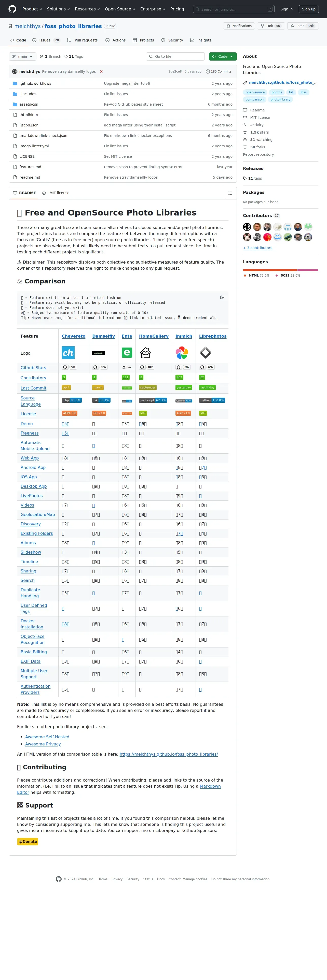Copy the legend code block contents
The width and height of the screenshot is (327, 980).
click(x=222, y=297)
